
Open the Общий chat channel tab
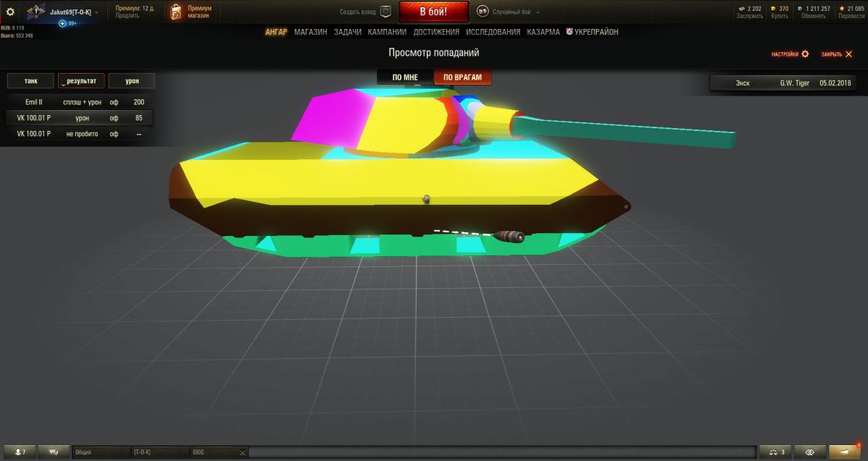[101, 452]
